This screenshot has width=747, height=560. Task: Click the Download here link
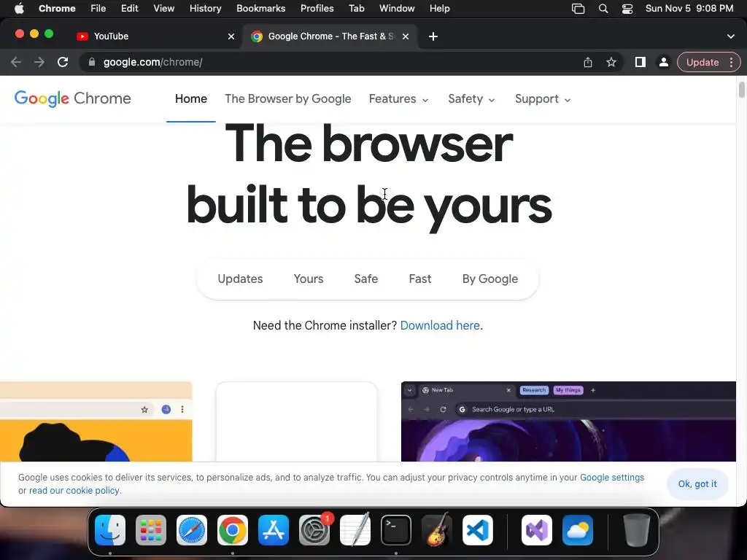(x=440, y=326)
